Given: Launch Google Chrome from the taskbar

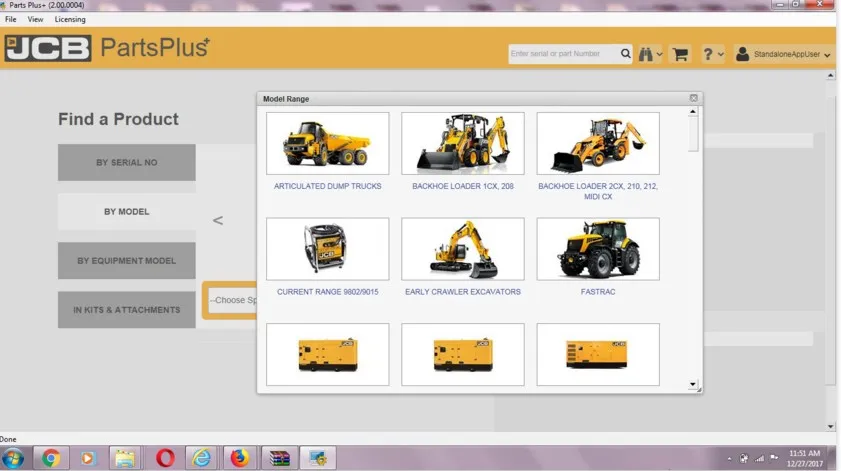Looking at the screenshot, I should pyautogui.click(x=50, y=458).
